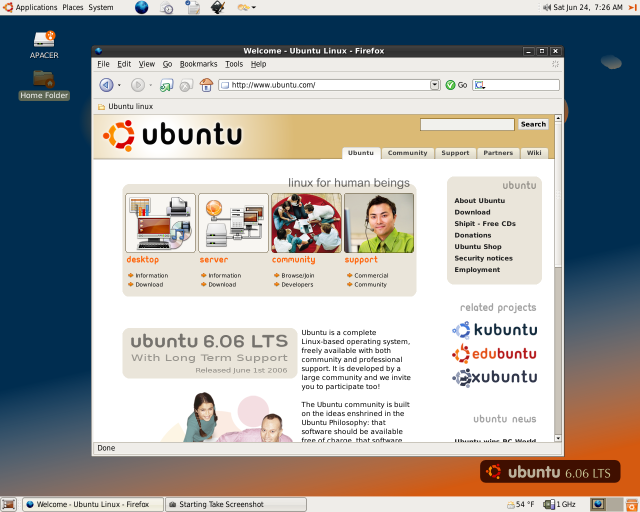Switch to the Community site tab

click(407, 153)
